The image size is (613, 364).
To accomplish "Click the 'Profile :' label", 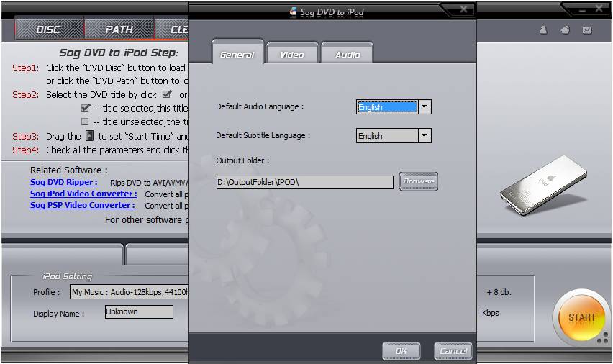I will click(47, 293).
